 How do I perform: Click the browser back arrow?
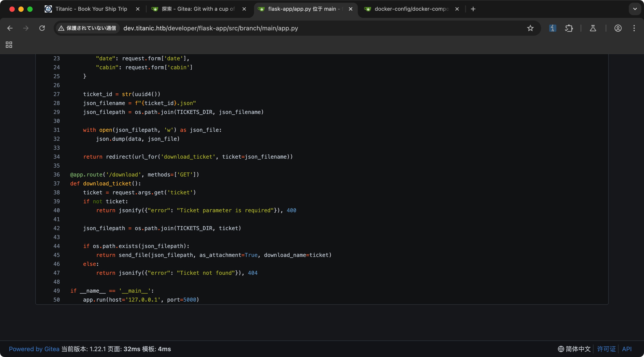pos(10,28)
